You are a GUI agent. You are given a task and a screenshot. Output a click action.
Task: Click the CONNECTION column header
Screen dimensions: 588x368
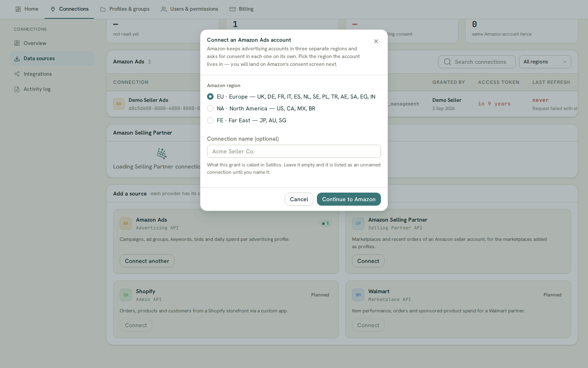pyautogui.click(x=131, y=82)
